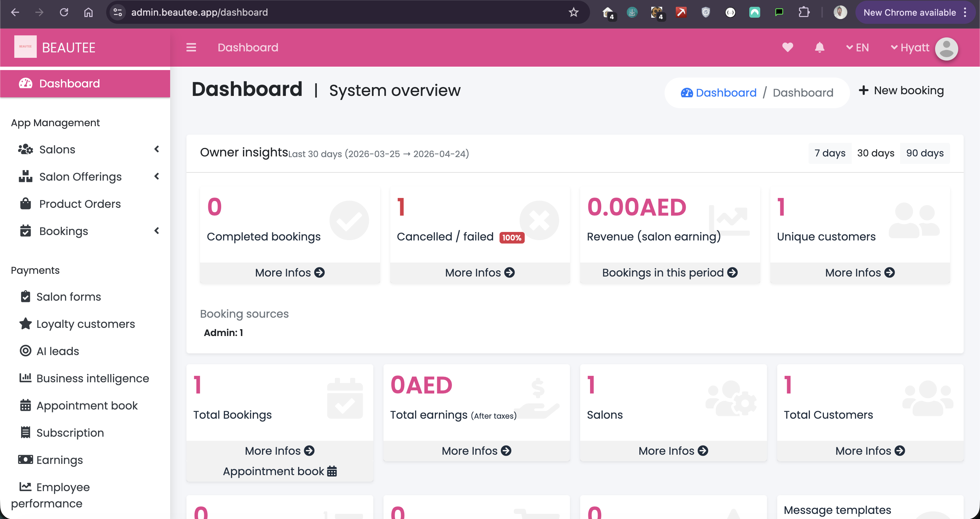Viewport: 980px width, 519px height.
Task: Switch Owner insights to 7 days
Action: [x=830, y=153]
